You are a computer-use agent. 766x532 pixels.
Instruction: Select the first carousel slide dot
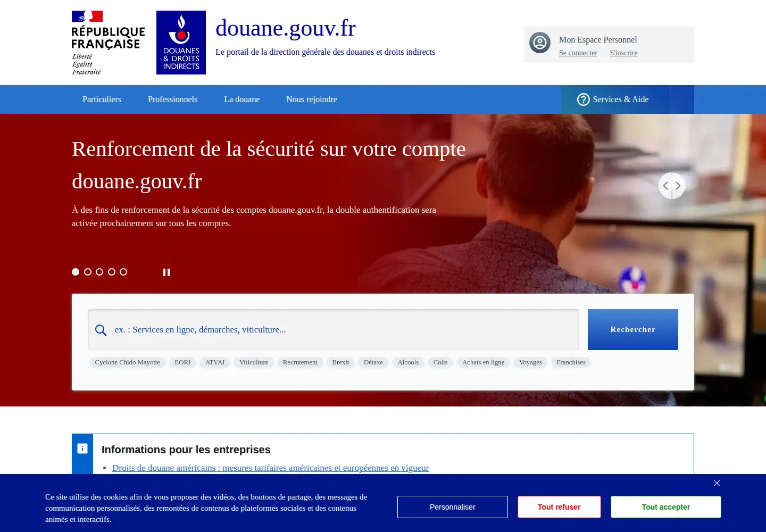click(x=76, y=272)
